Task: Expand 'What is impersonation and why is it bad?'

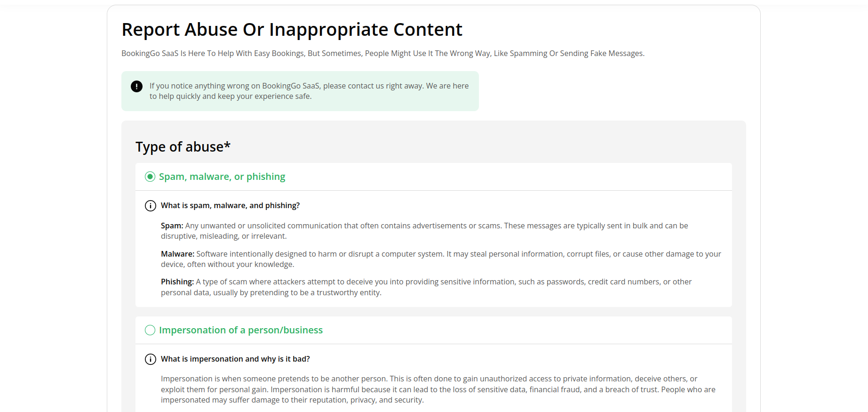Action: coord(235,359)
